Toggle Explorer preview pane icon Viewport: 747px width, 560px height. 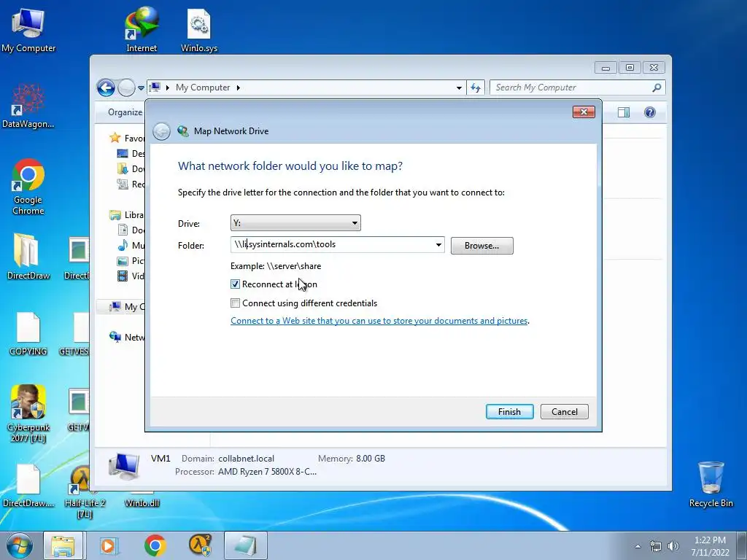(623, 112)
